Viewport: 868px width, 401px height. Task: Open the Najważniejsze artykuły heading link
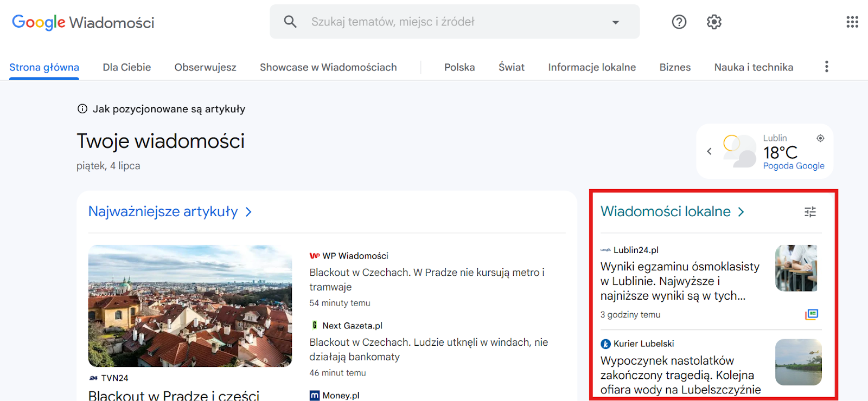[x=163, y=211]
